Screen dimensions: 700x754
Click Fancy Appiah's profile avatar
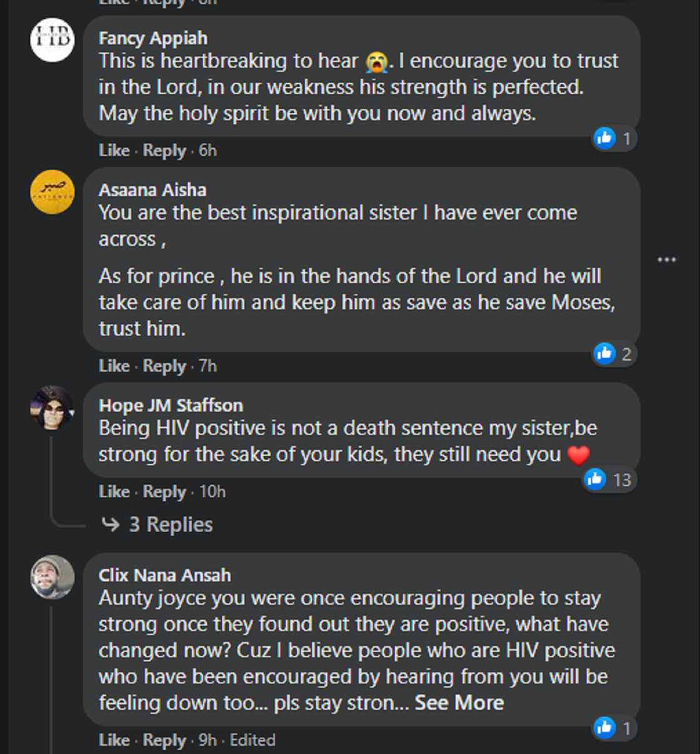[52, 40]
